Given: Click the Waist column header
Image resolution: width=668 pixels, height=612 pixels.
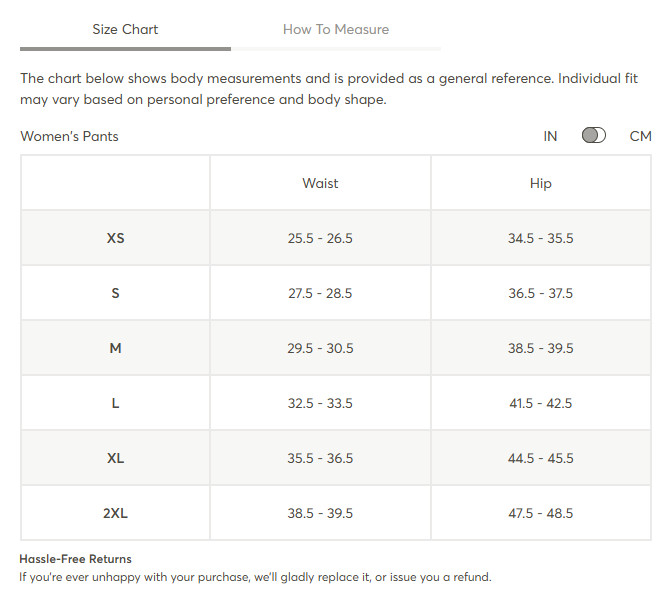Looking at the screenshot, I should coord(320,183).
